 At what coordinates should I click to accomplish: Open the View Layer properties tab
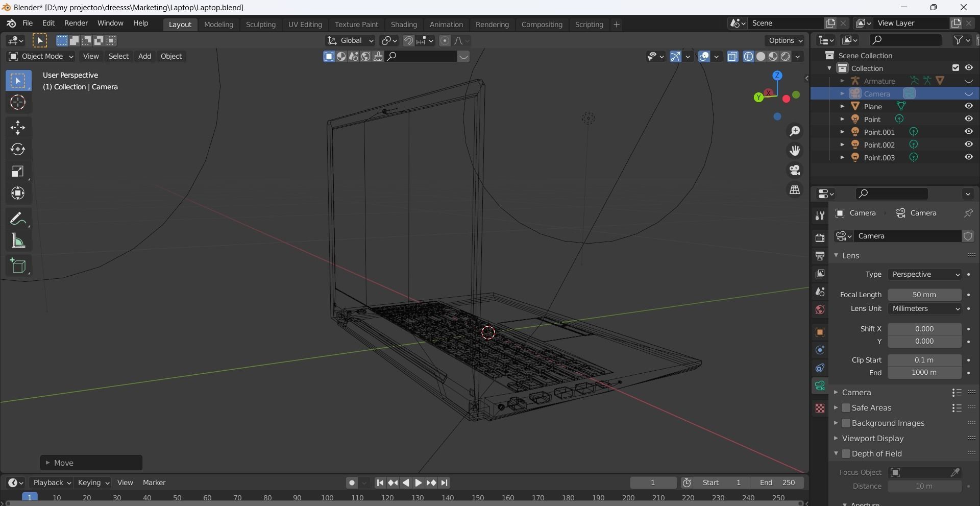tap(820, 274)
